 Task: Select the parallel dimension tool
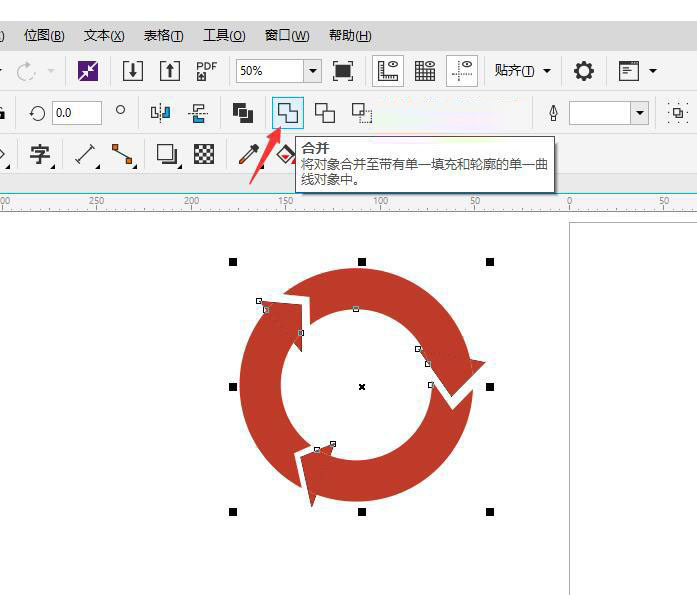85,155
